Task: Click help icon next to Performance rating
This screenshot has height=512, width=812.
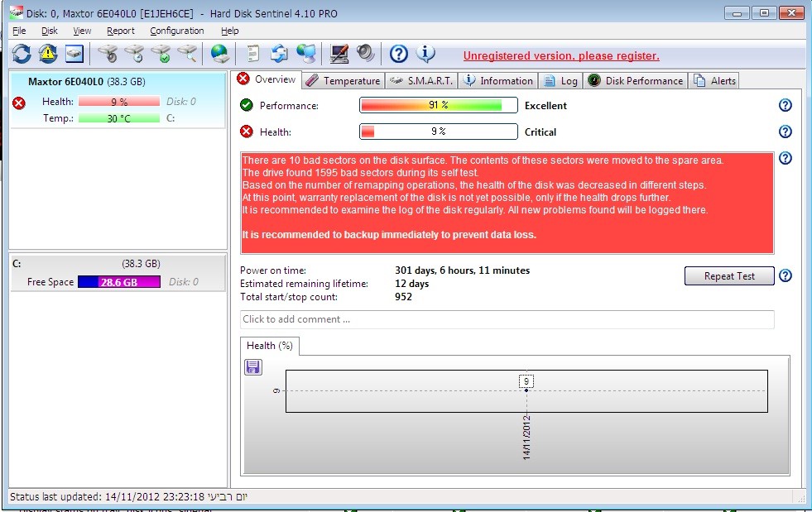Action: (786, 105)
